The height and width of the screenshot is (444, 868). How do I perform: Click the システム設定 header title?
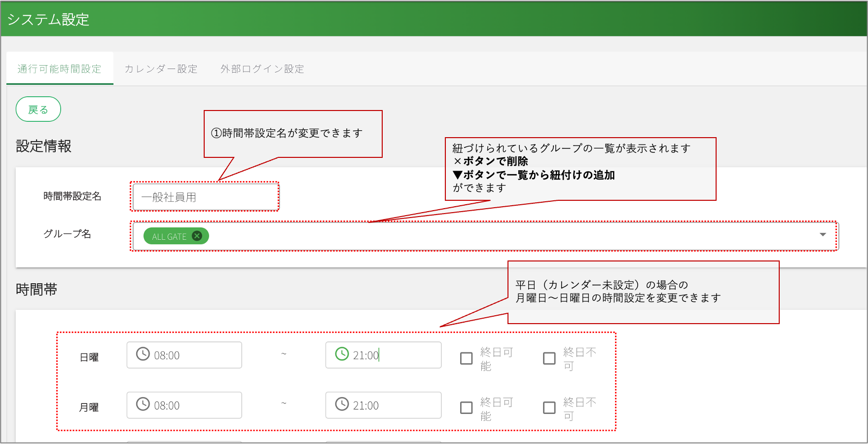[x=48, y=19]
